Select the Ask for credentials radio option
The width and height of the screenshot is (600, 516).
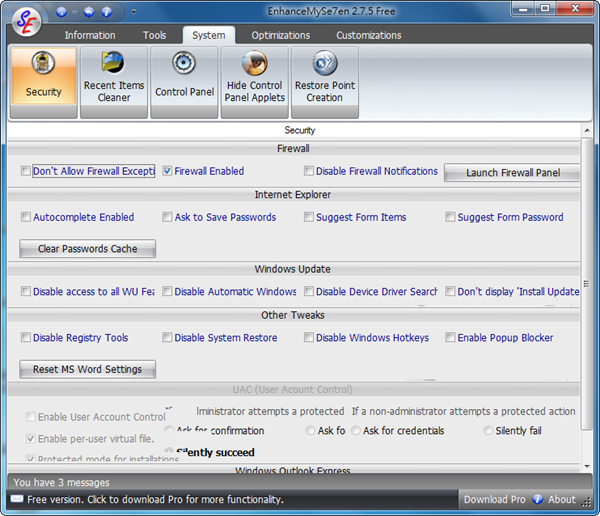pyautogui.click(x=355, y=431)
